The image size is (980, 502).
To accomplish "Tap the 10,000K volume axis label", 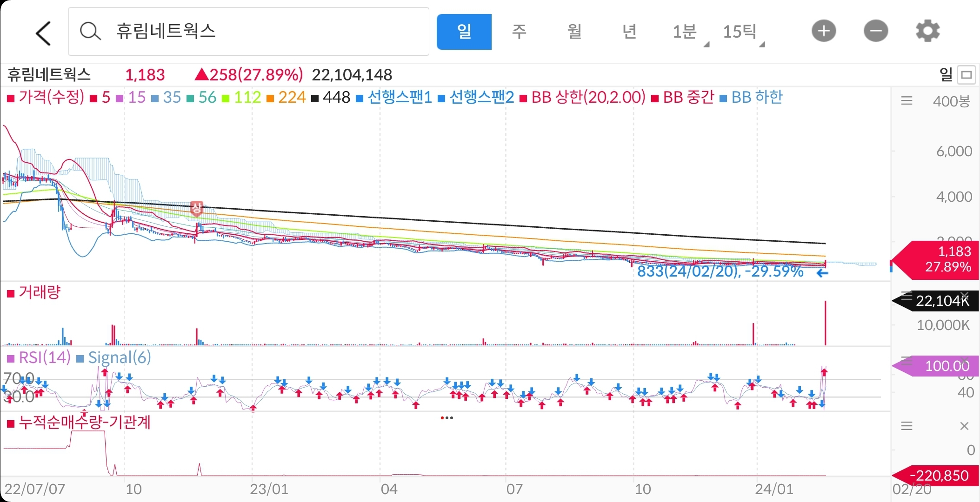I will [x=943, y=325].
